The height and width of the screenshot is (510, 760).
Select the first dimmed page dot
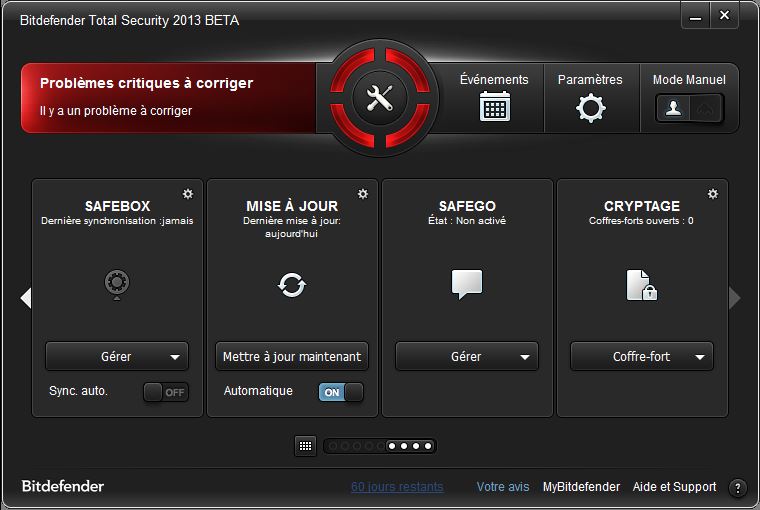coord(333,446)
